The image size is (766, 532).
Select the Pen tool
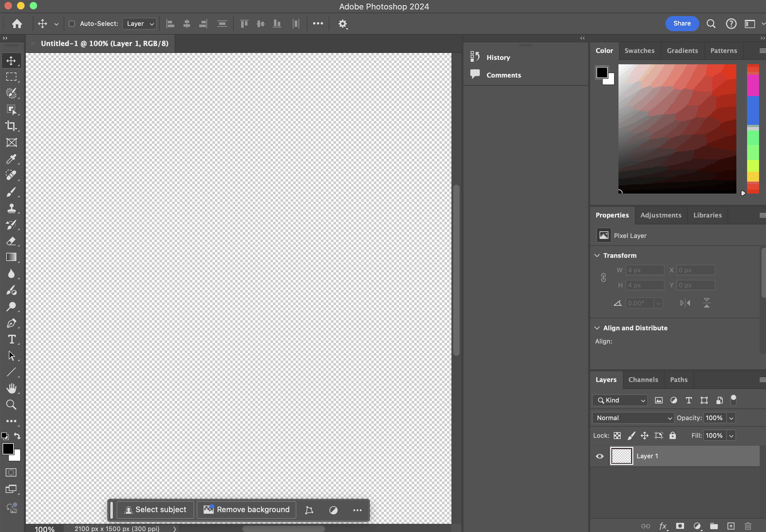(x=11, y=323)
